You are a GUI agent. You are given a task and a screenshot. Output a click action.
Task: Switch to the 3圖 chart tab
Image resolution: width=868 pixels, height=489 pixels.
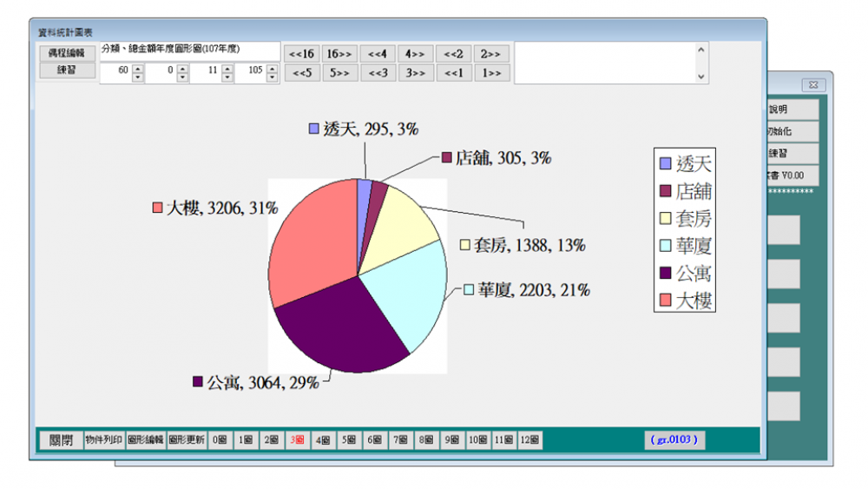point(297,440)
